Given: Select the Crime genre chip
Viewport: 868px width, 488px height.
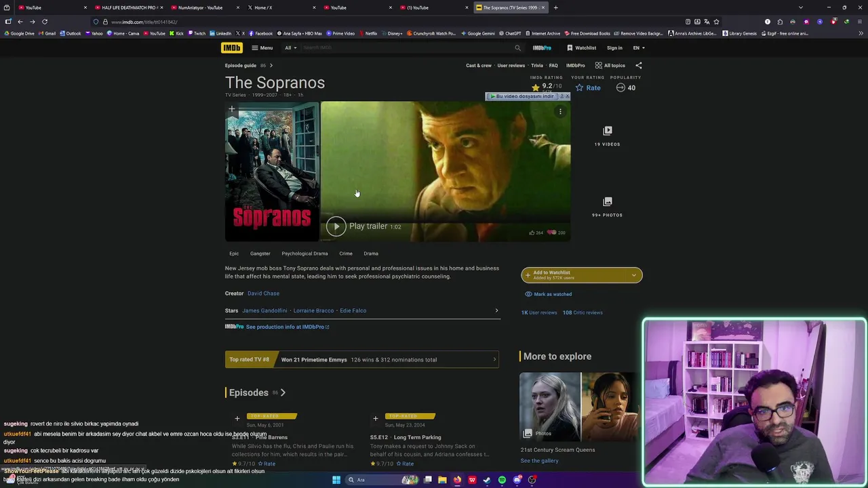Looking at the screenshot, I should point(346,253).
